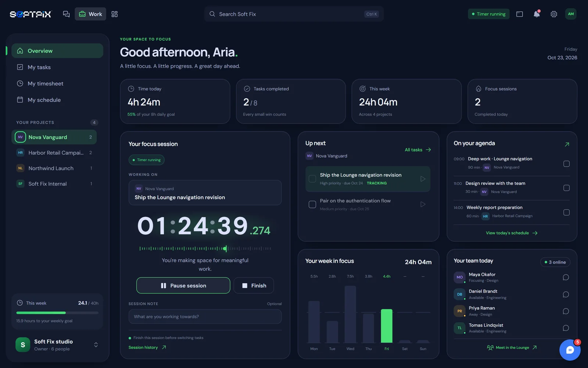The width and height of the screenshot is (588, 368).
Task: Check the Pair on the authentication flow task
Action: [312, 204]
